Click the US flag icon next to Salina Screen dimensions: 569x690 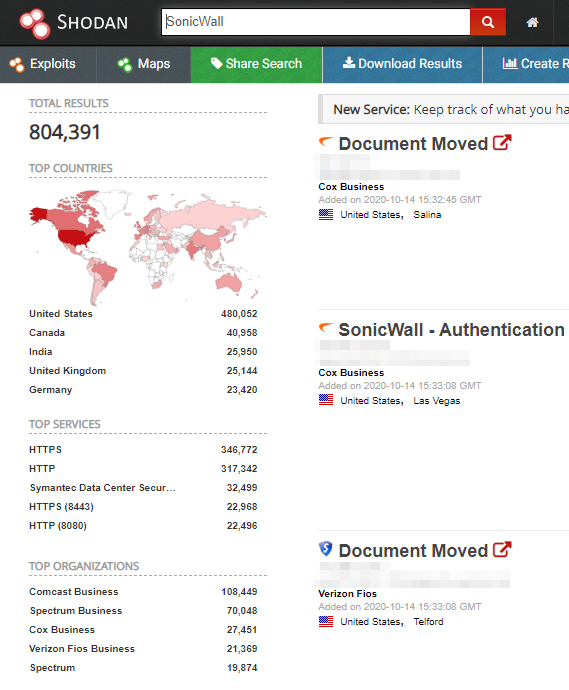point(326,215)
